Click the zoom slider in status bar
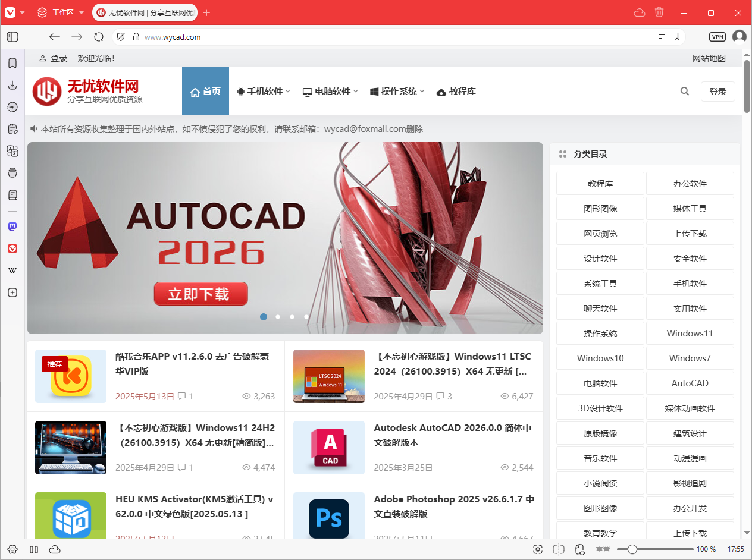 coord(654,549)
